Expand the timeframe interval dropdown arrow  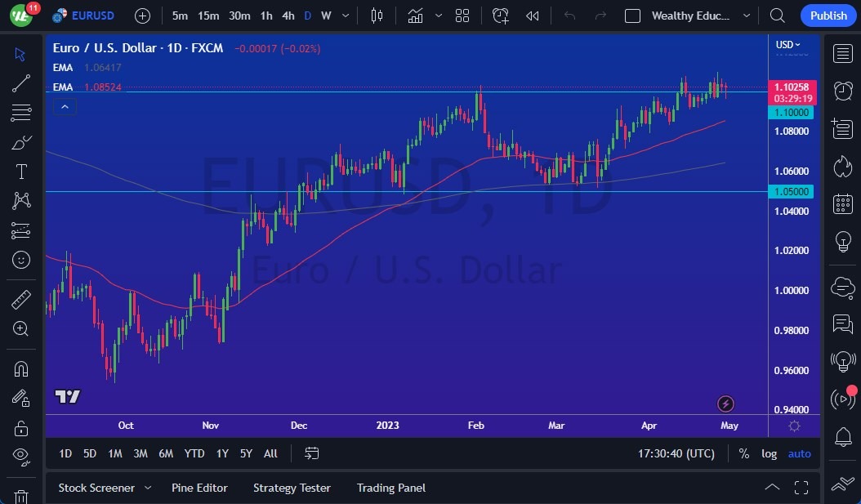pos(346,16)
